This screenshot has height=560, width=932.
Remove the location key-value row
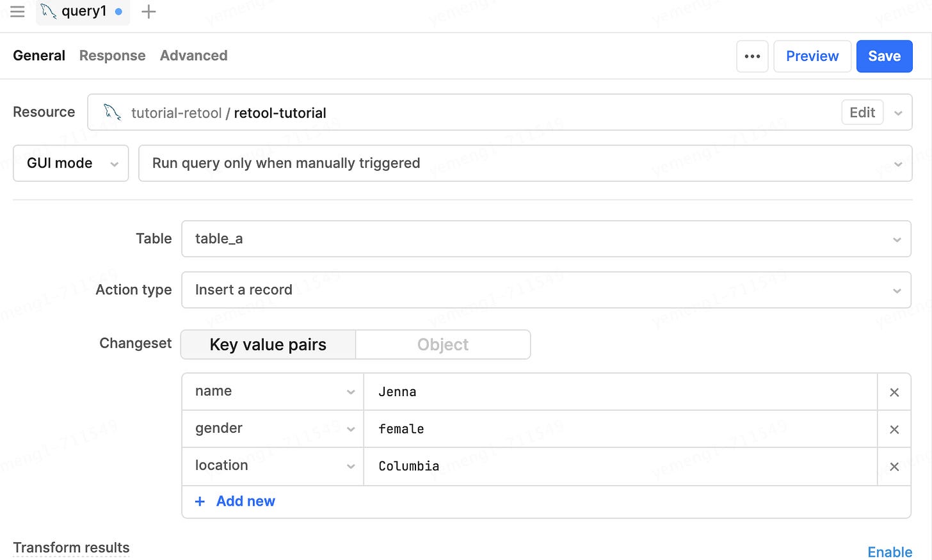(894, 467)
